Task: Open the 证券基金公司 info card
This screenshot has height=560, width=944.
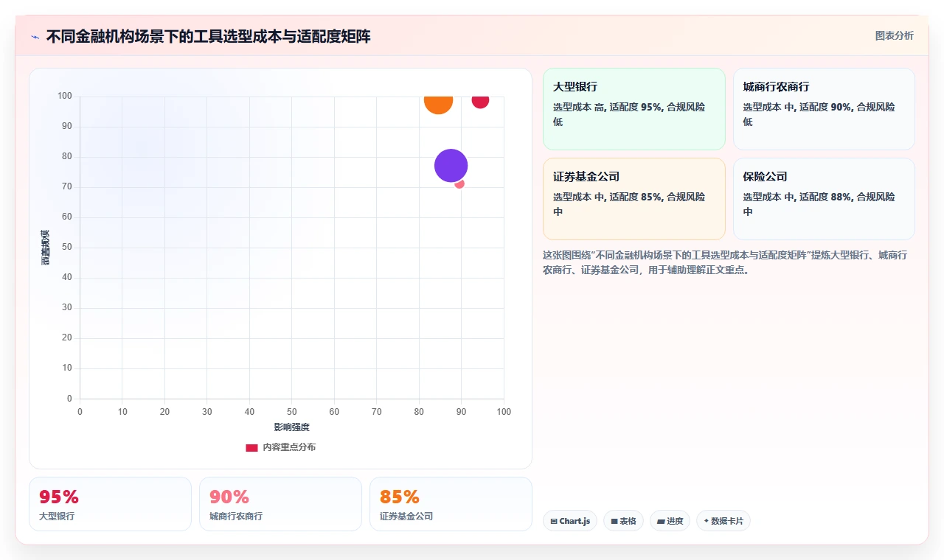Action: click(x=634, y=199)
